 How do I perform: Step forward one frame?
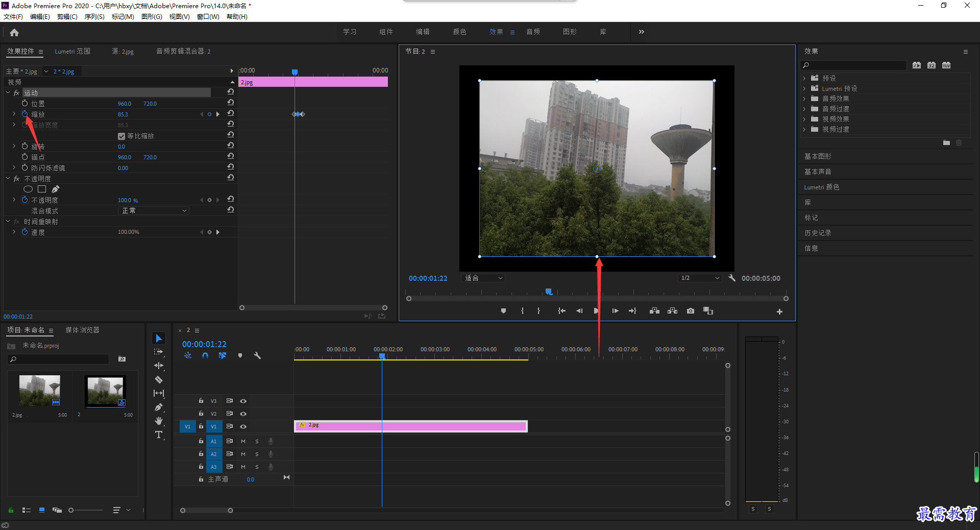pos(616,311)
